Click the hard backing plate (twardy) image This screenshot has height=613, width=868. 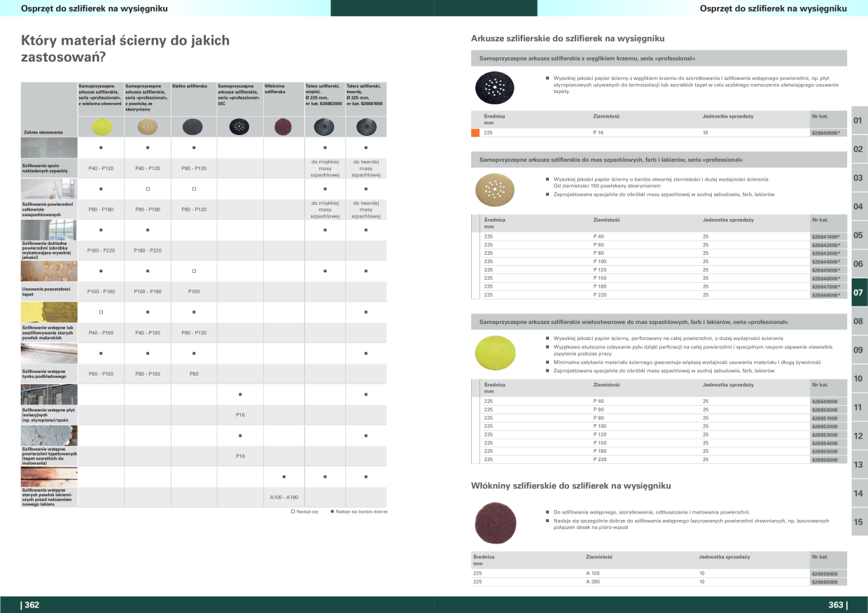(365, 127)
